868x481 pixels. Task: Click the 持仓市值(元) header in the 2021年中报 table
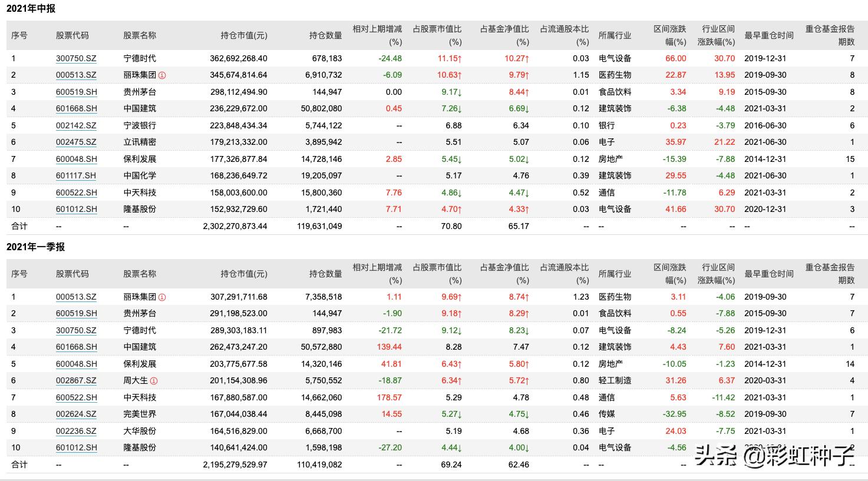point(244,35)
